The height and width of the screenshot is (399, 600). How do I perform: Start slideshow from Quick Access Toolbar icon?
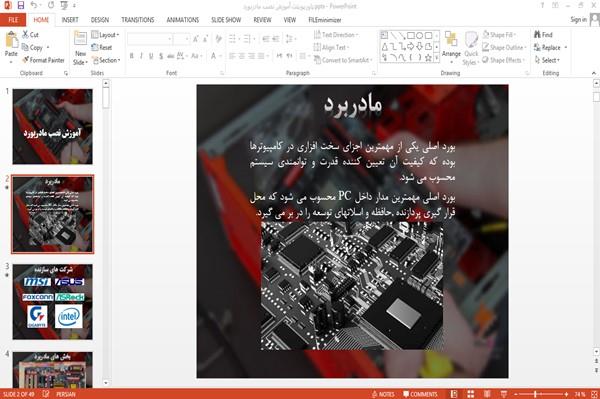point(64,5)
